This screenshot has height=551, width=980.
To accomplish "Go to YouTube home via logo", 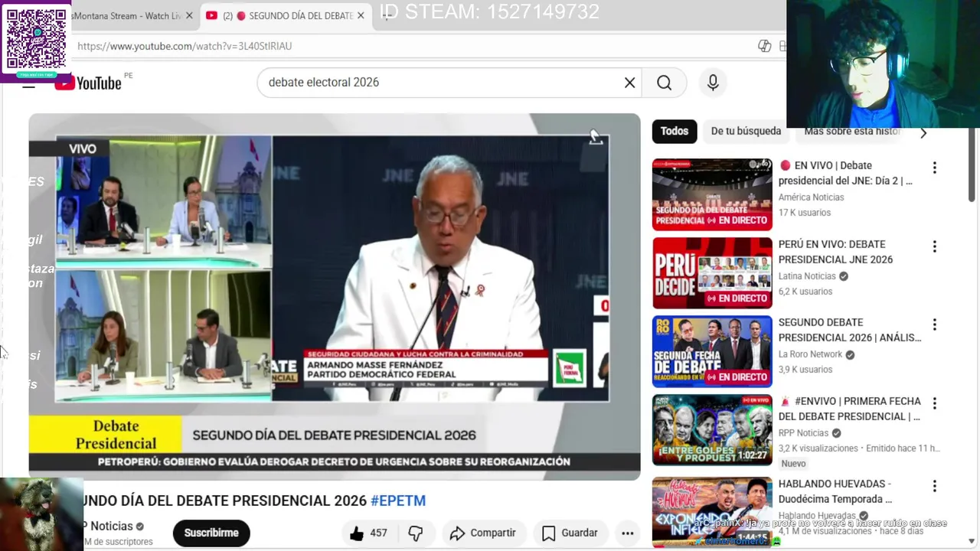I will click(89, 83).
